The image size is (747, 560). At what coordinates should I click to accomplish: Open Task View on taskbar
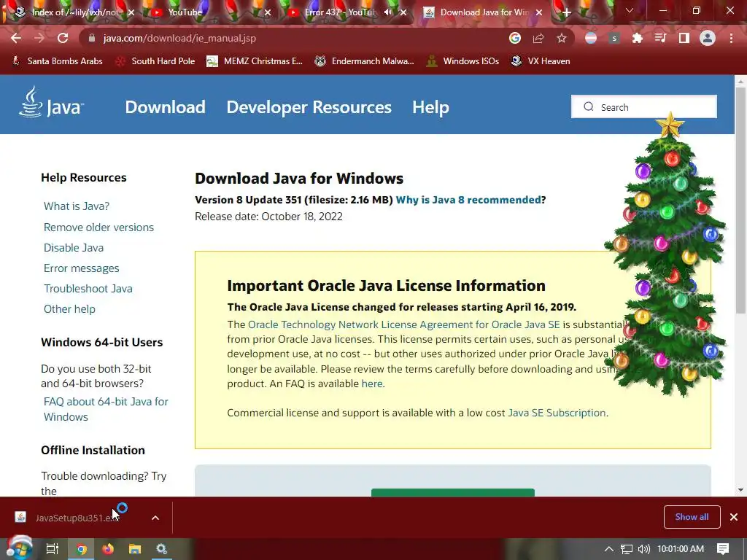(52, 549)
